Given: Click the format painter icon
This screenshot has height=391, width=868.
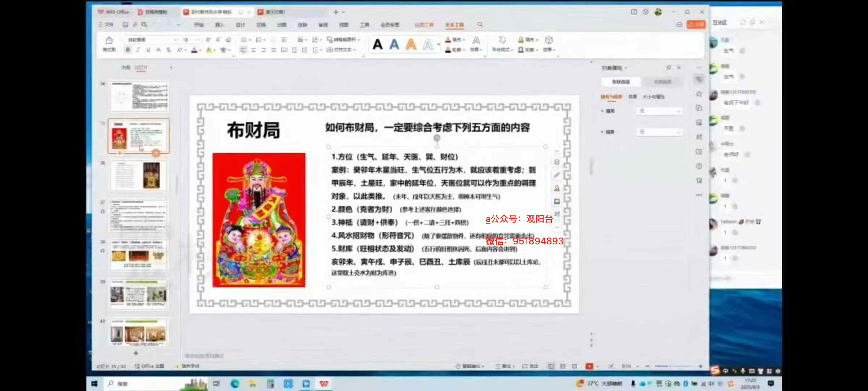Looking at the screenshot, I should 109,41.
